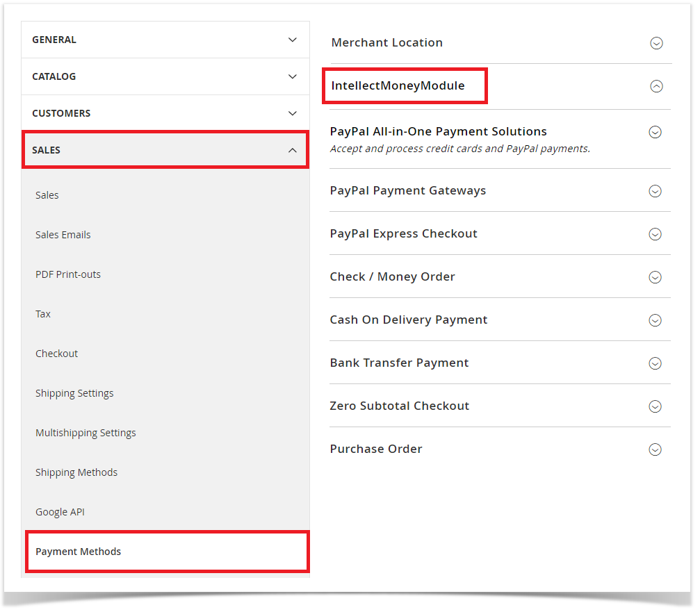The width and height of the screenshot is (700, 612).
Task: Click the Tax sidebar link
Action: (x=43, y=314)
